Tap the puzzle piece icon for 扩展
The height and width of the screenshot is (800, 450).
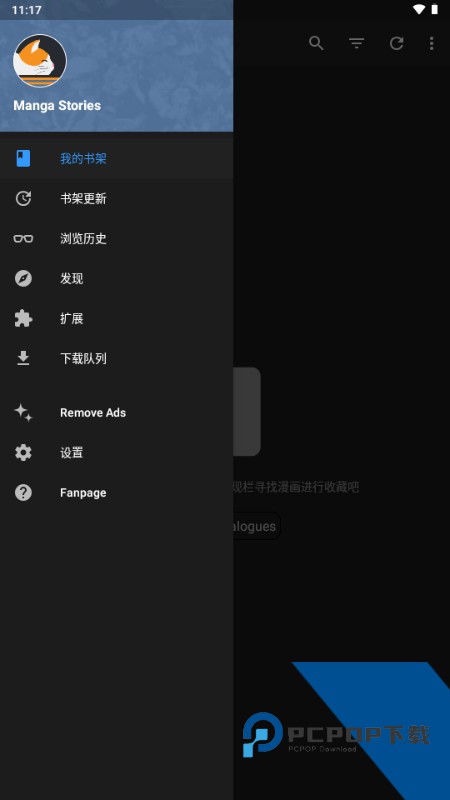point(23,318)
